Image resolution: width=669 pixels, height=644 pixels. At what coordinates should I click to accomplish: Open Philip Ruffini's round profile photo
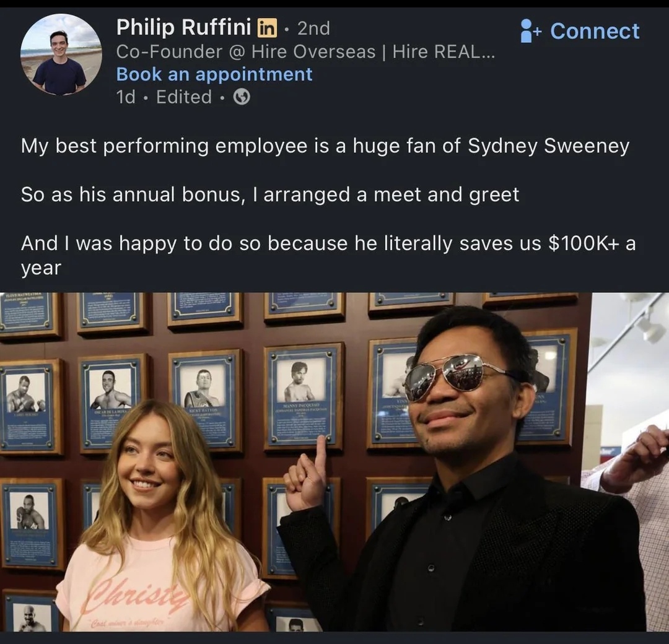tap(61, 54)
